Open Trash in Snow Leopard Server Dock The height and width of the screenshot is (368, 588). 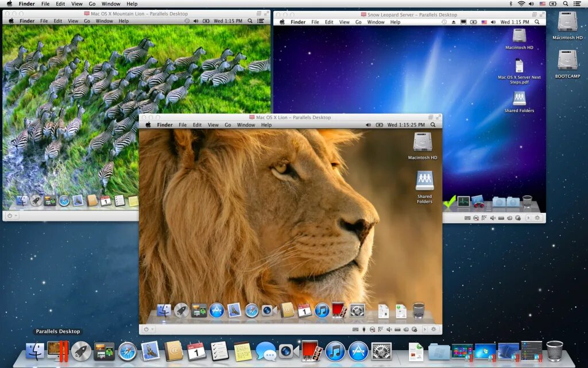[527, 201]
